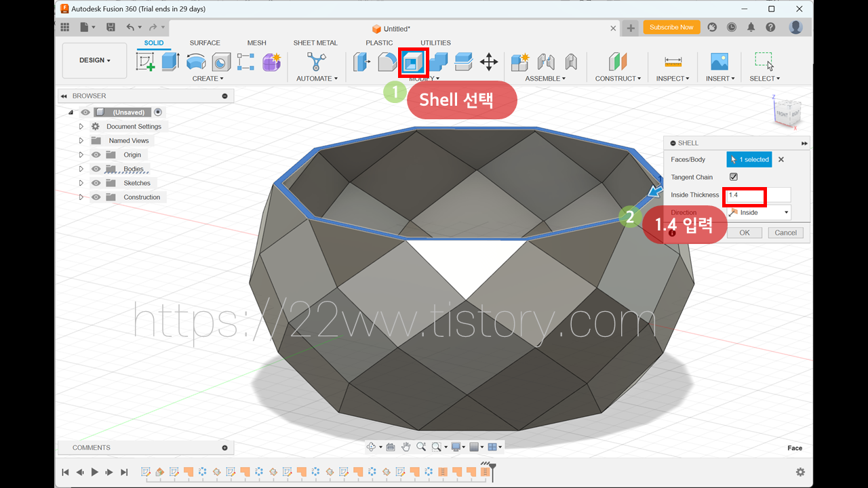Switch to the UTILITIES tab
This screenshot has width=868, height=488.
tap(435, 43)
